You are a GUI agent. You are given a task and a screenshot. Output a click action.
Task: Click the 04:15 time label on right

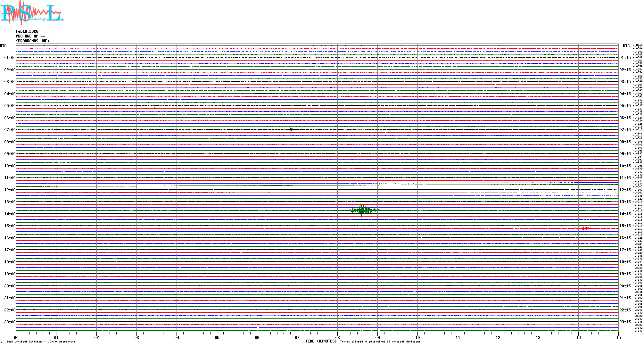tap(625, 94)
